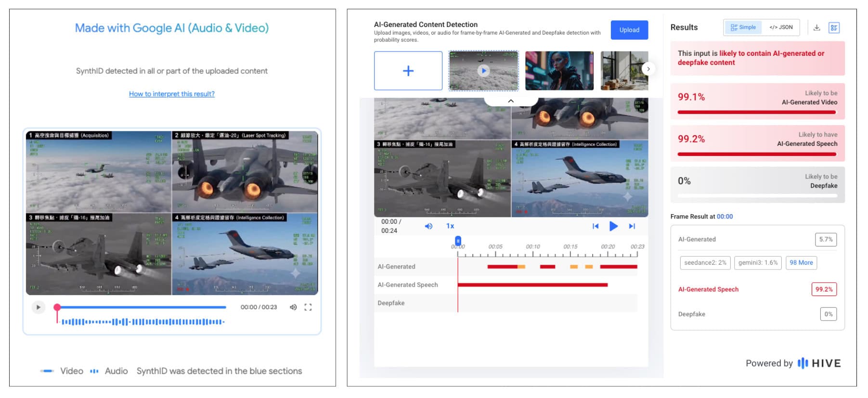Screen dimensions: 868x398
Task: Click the Deepfake 0% frame value
Action: click(828, 314)
